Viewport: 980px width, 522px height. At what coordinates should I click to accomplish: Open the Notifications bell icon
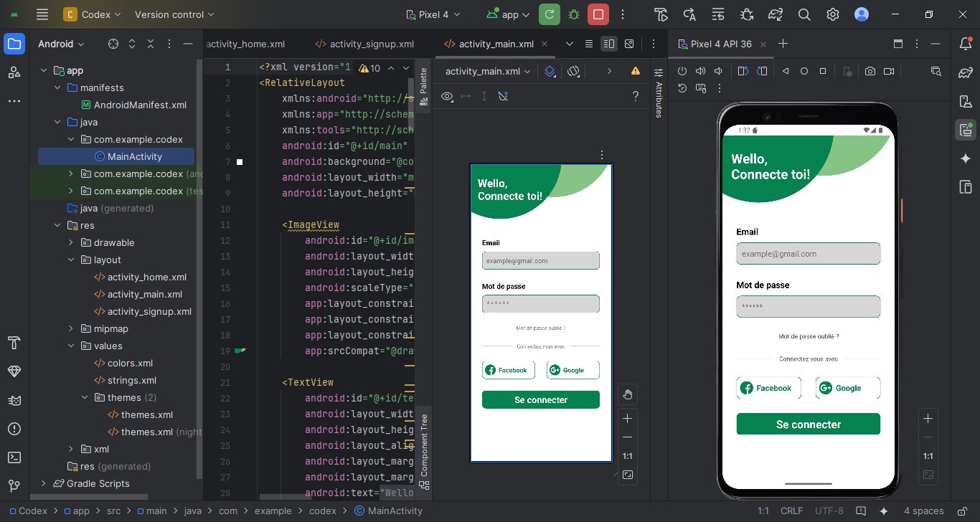click(x=966, y=44)
